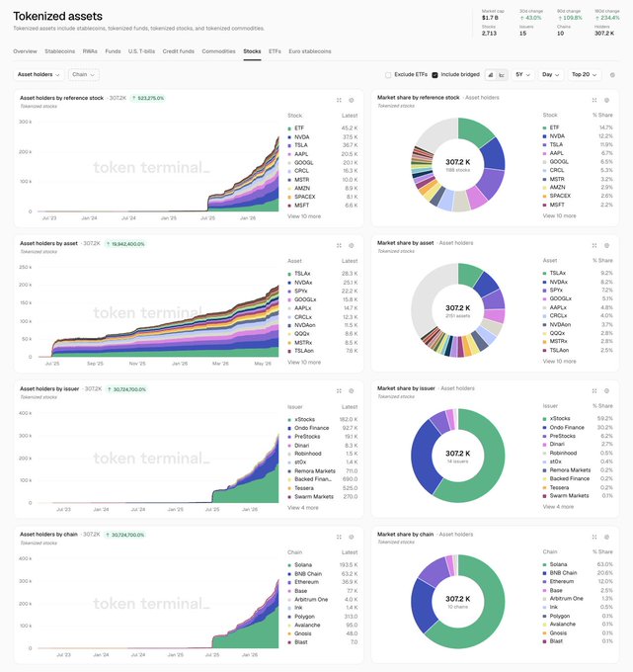The height and width of the screenshot is (672, 633).
Task: Expand the Asset holders by asset chart
Action: point(339,245)
